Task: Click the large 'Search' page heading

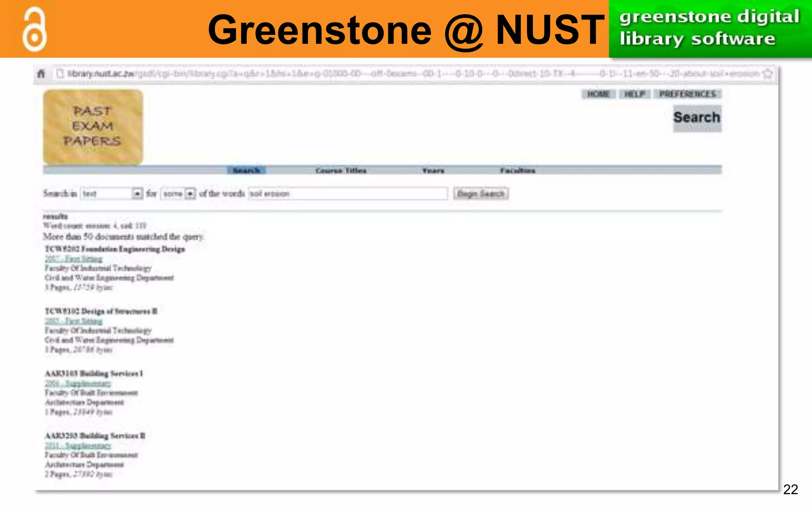Action: click(697, 117)
